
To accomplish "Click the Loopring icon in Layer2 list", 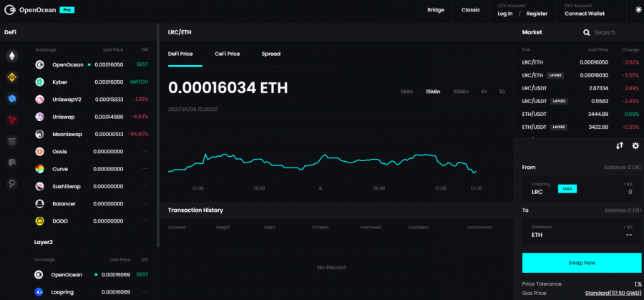I will point(39,292).
